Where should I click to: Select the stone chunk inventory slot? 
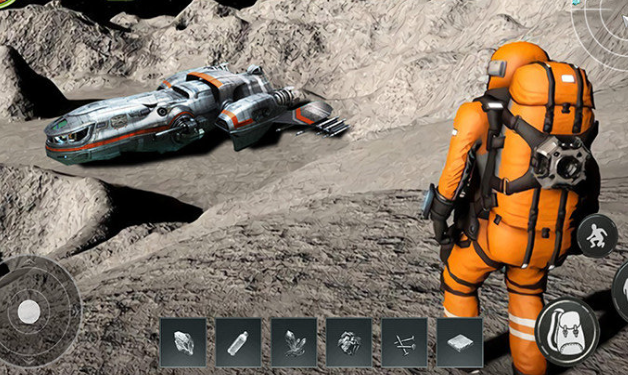[183, 343]
